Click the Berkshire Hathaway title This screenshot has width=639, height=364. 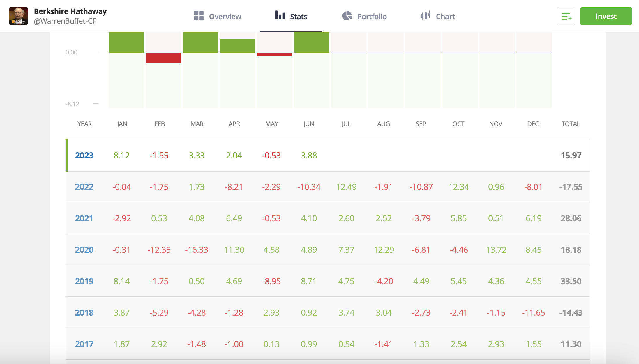click(x=70, y=11)
